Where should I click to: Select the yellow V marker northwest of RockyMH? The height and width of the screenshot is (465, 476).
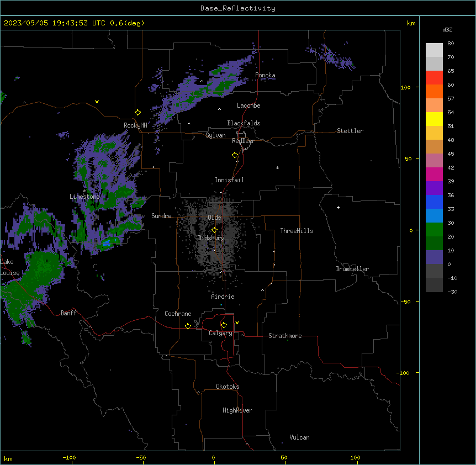point(97,102)
